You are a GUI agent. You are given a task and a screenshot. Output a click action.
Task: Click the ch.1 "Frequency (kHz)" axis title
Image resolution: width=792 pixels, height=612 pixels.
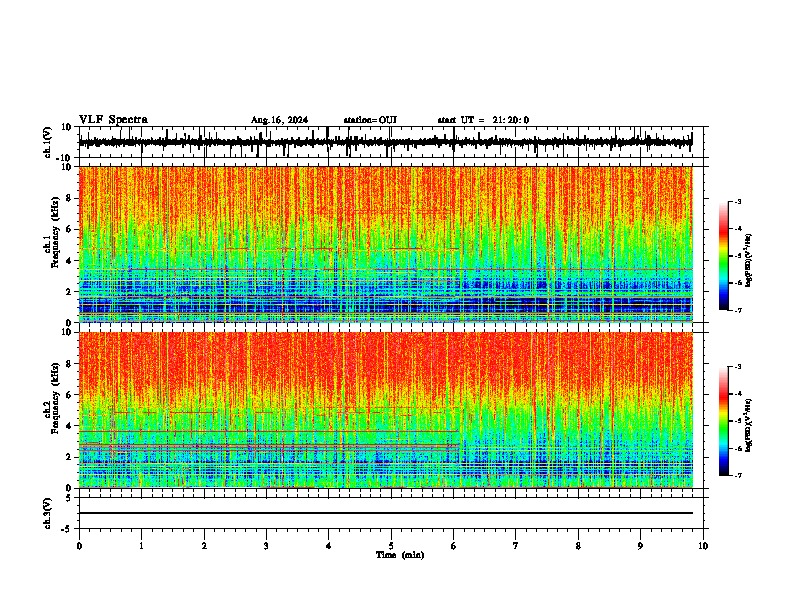pyautogui.click(x=55, y=233)
